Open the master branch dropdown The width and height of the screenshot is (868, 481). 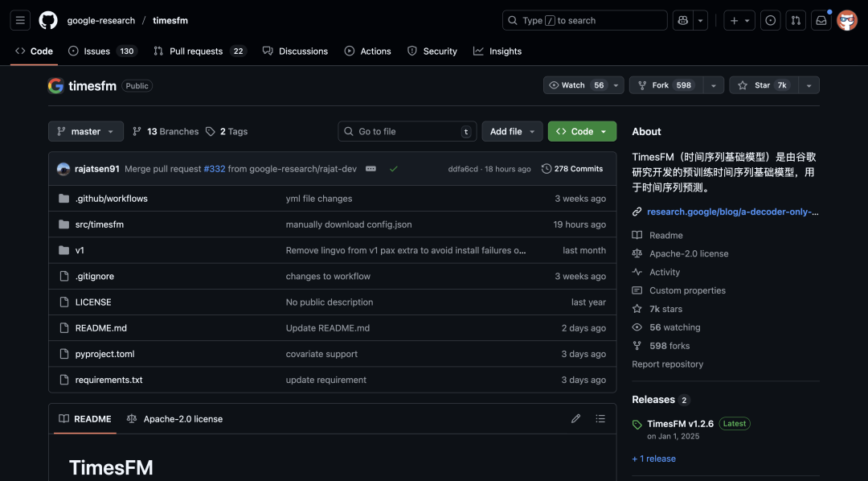coord(86,131)
